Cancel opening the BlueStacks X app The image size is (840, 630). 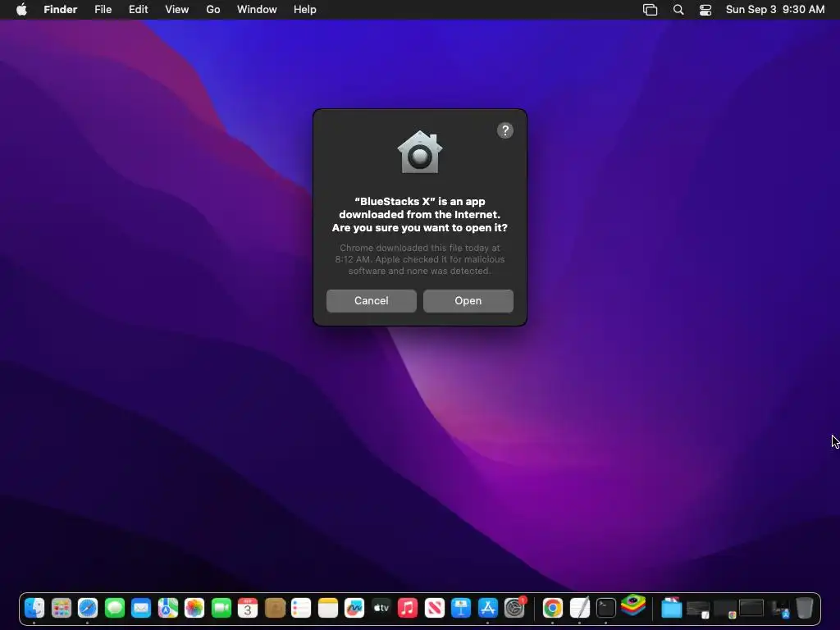click(372, 300)
